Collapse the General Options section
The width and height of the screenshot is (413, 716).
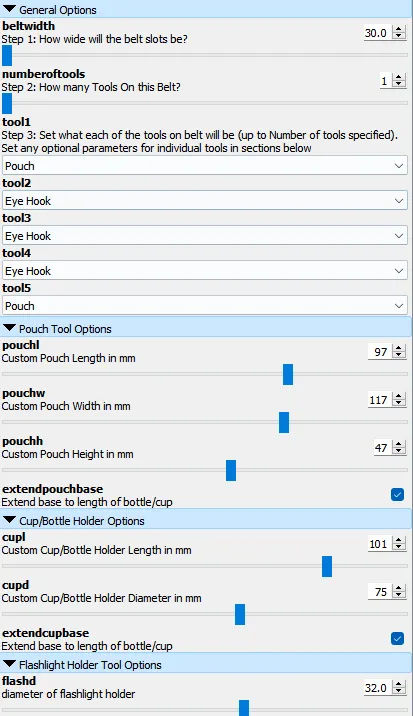pyautogui.click(x=10, y=9)
